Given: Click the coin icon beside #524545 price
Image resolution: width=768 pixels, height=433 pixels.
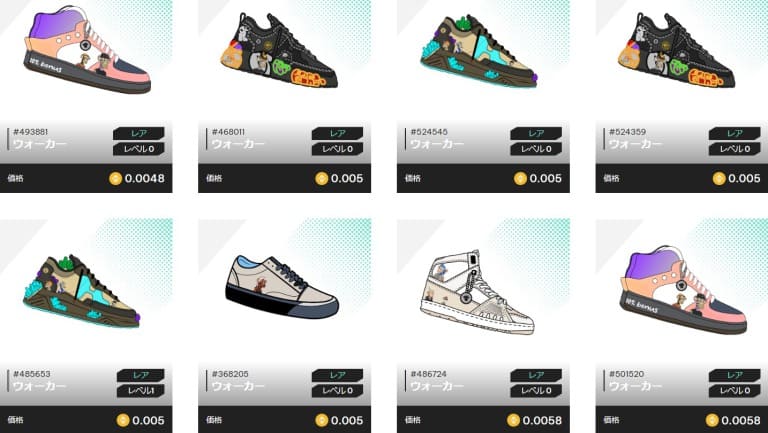Looking at the screenshot, I should click(x=520, y=178).
